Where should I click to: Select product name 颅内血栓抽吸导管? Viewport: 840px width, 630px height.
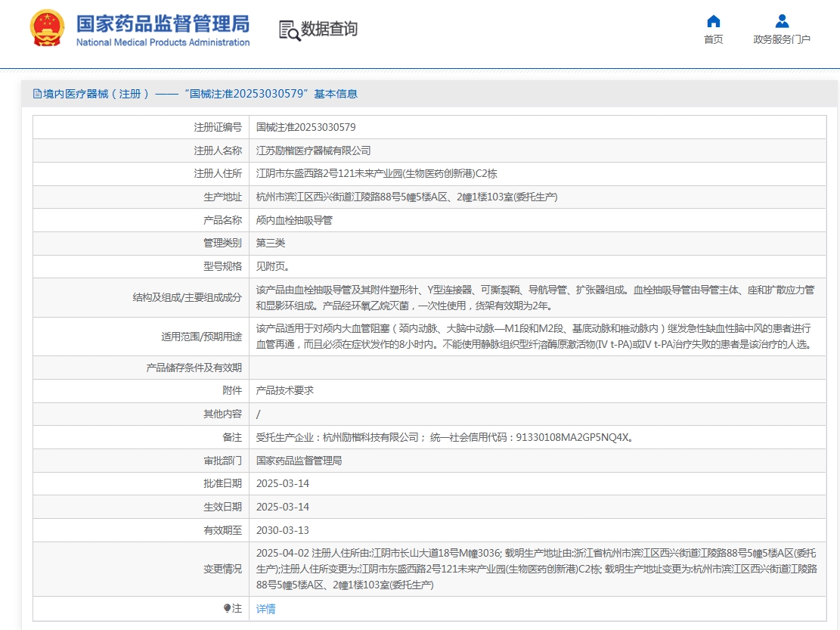point(294,220)
